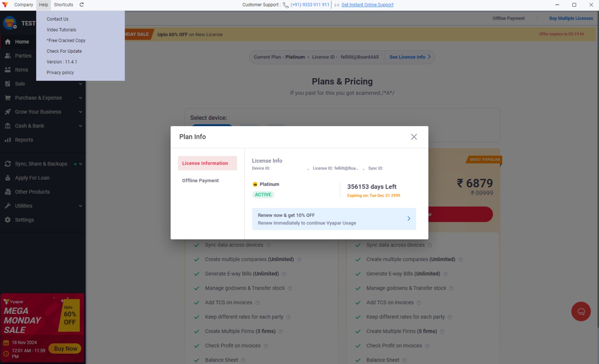
Task: Click the Platinum crown icon in License Info
Action: (x=255, y=184)
